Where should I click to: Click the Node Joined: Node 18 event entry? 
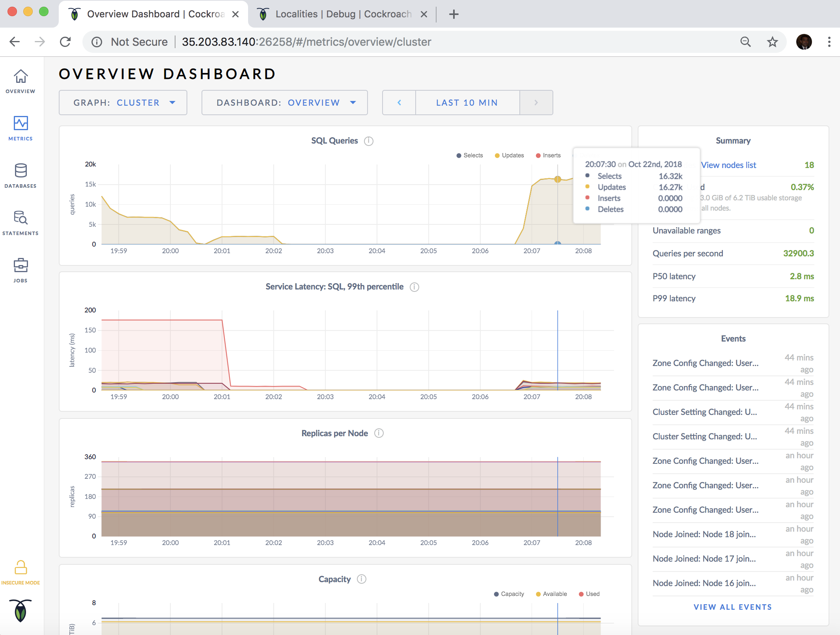704,534
